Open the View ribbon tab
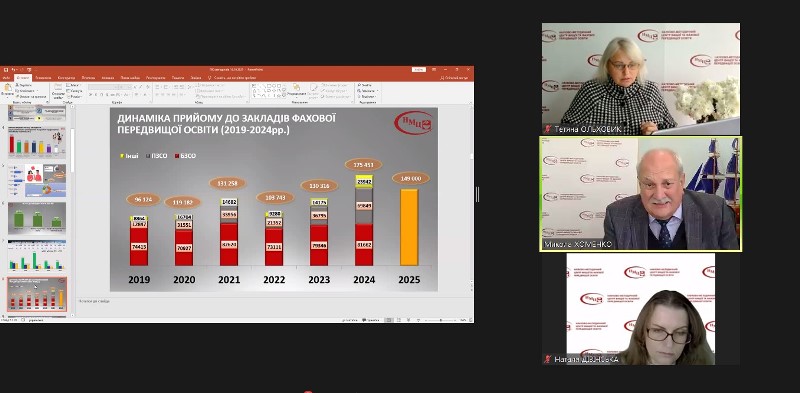This screenshot has width=800, height=393. click(178, 78)
